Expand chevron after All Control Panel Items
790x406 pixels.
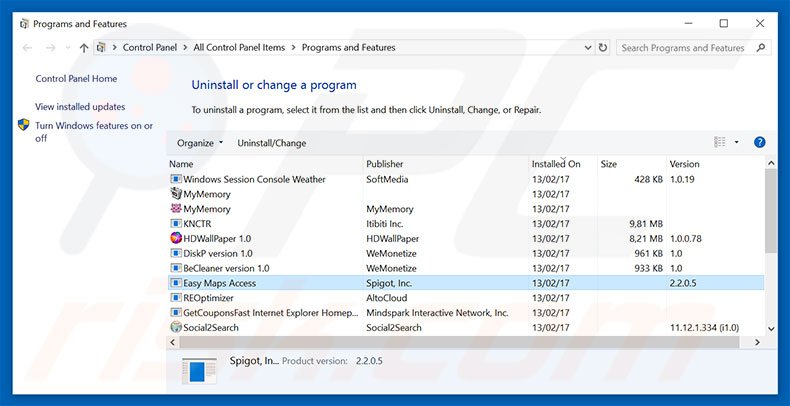[293, 48]
